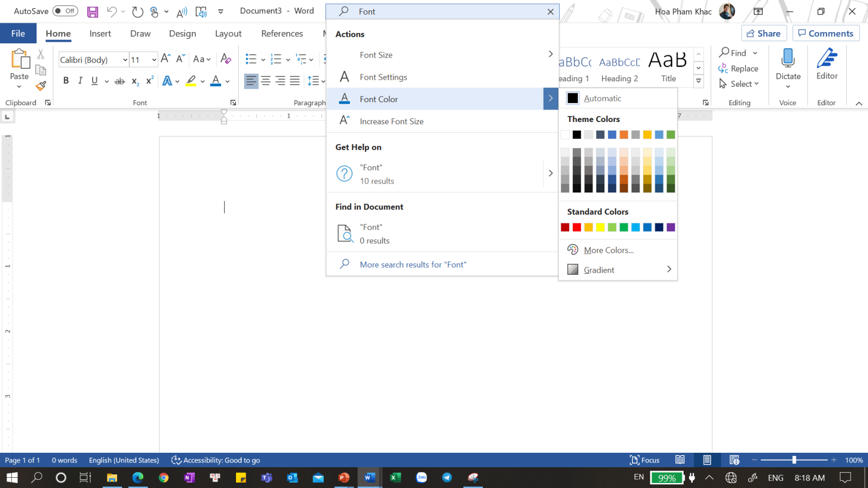This screenshot has width=868, height=488.
Task: Pick the purple standard color swatch
Action: [x=671, y=227]
